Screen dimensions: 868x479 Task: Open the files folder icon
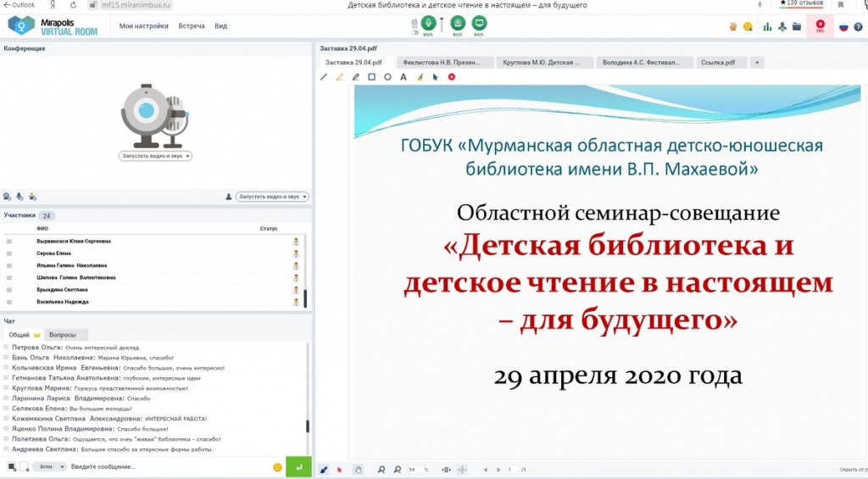point(797,26)
